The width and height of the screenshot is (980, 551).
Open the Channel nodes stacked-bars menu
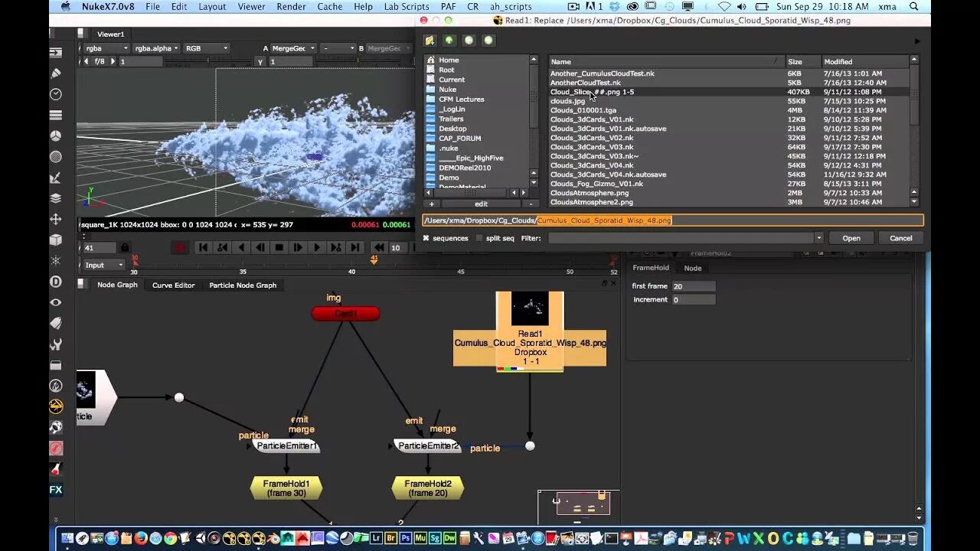tap(56, 115)
